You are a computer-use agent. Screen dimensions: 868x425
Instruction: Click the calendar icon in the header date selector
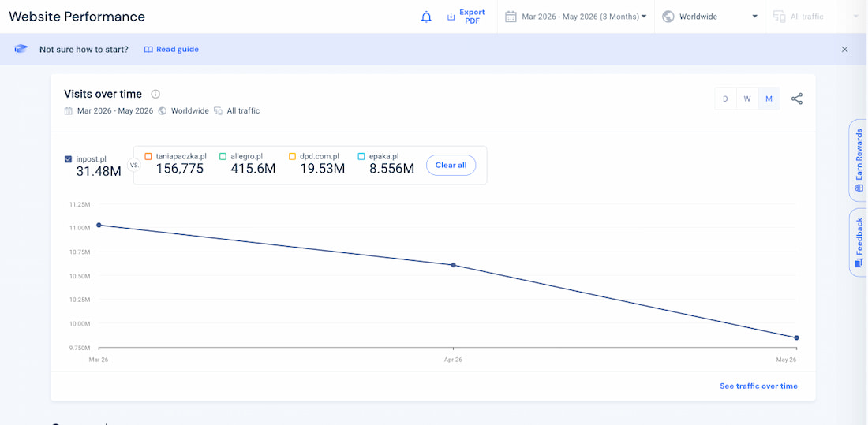point(511,17)
